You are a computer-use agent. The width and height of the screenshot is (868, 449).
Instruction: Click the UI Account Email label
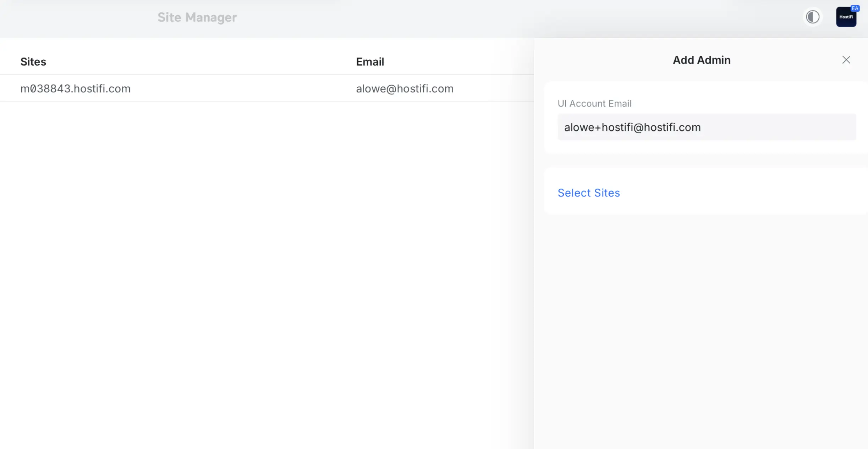pos(594,103)
